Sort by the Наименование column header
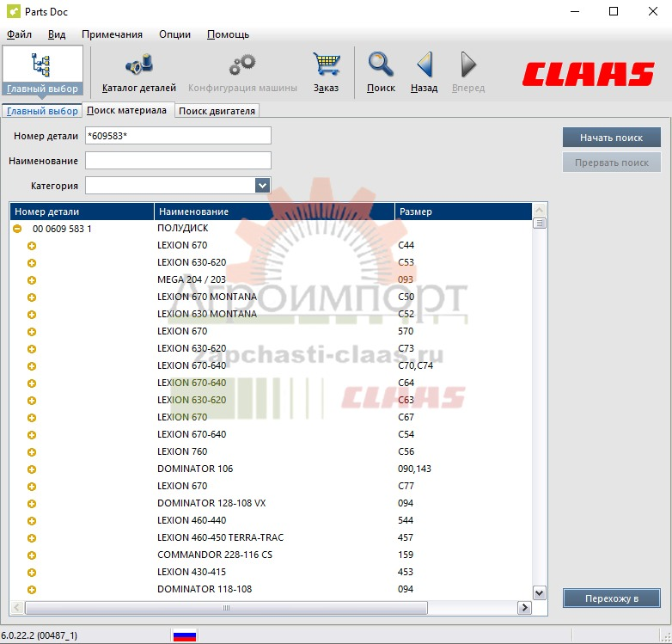Screen dimensions: 672x644 [x=274, y=212]
